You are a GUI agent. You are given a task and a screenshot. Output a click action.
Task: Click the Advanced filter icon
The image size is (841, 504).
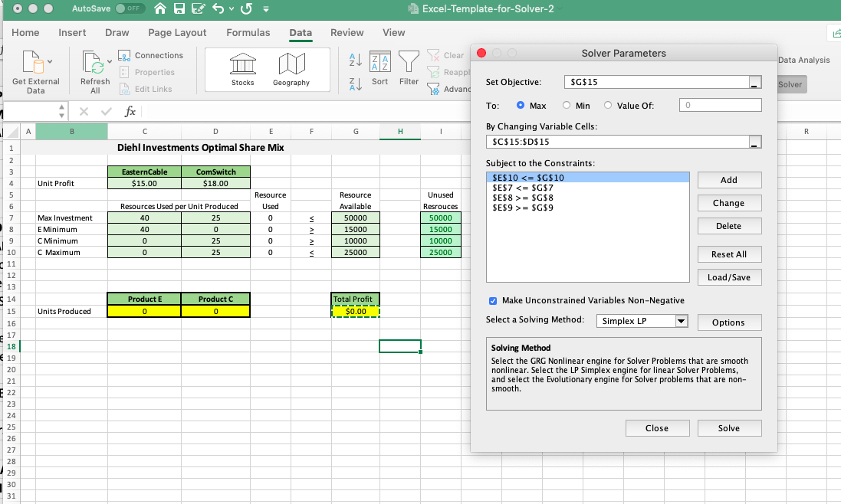(432, 89)
